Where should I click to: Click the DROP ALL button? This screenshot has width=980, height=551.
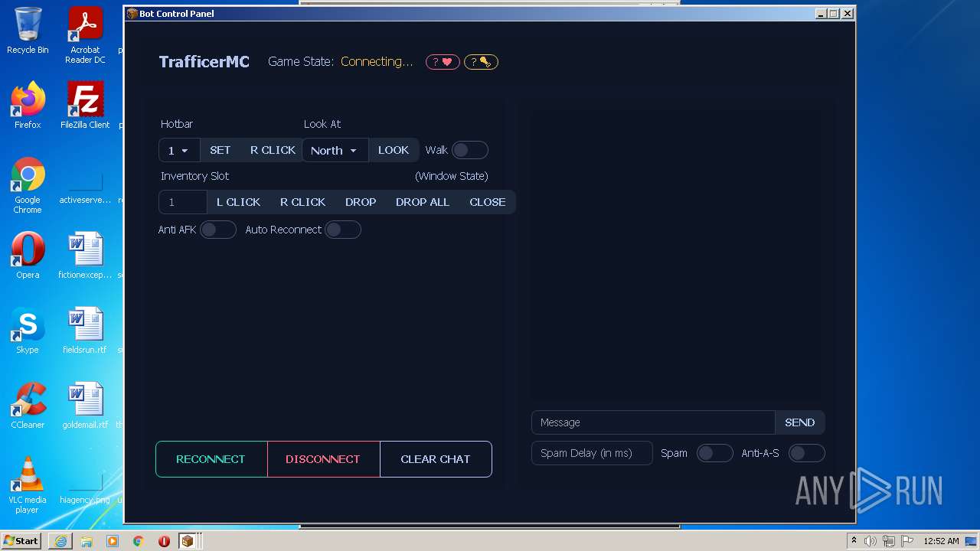point(423,202)
